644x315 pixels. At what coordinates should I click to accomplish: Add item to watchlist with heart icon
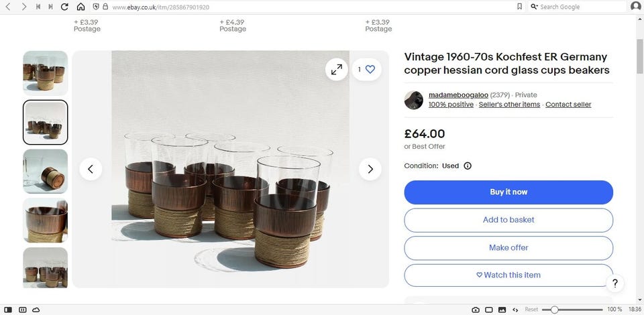coord(370,69)
